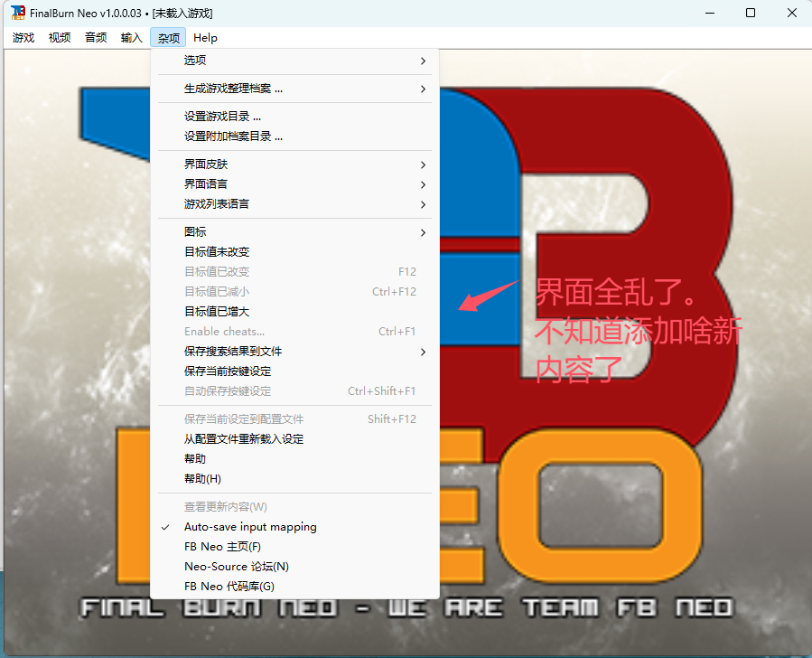This screenshot has height=658, width=812.
Task: Select the 目标值已增大 entry
Action: (x=294, y=312)
